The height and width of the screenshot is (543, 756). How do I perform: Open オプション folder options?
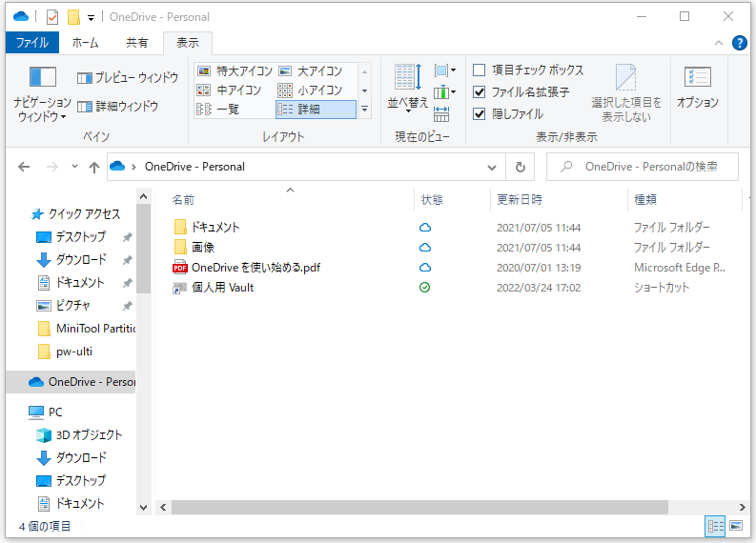[x=697, y=88]
